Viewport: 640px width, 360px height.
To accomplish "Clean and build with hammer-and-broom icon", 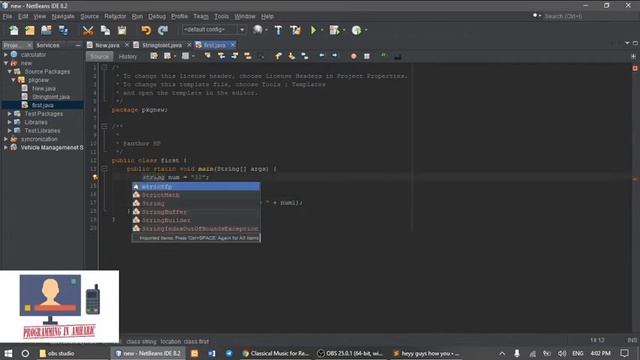I will coord(295,30).
